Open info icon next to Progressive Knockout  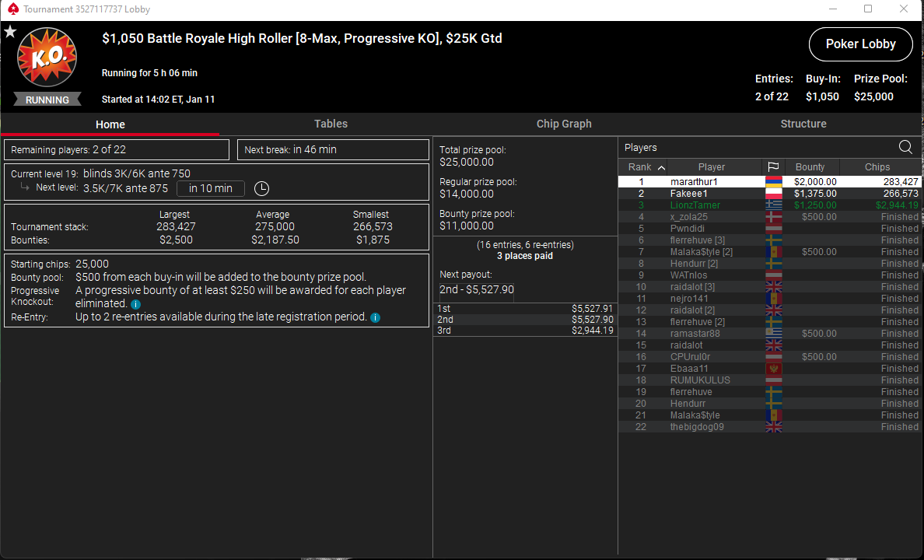[135, 304]
